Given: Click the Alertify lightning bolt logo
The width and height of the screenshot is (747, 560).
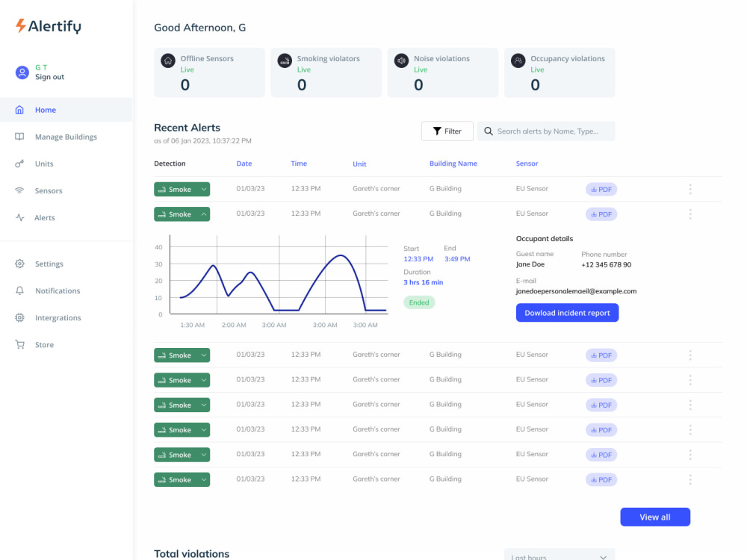Looking at the screenshot, I should 20,25.
